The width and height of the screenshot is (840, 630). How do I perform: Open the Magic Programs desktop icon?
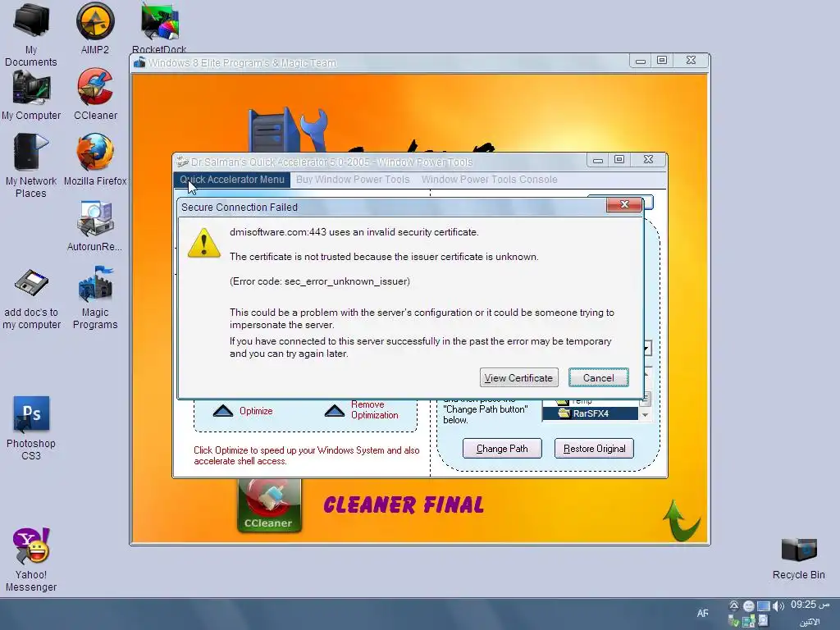(x=95, y=298)
